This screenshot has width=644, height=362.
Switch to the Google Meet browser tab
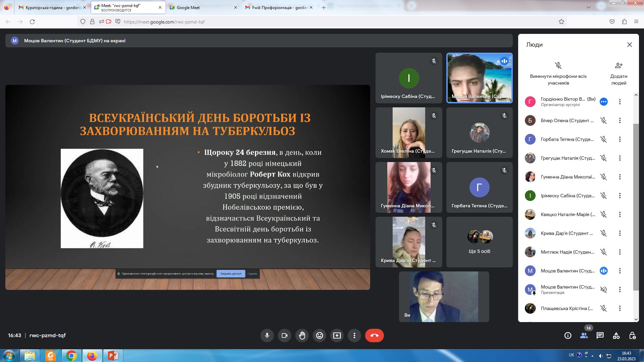(x=201, y=7)
